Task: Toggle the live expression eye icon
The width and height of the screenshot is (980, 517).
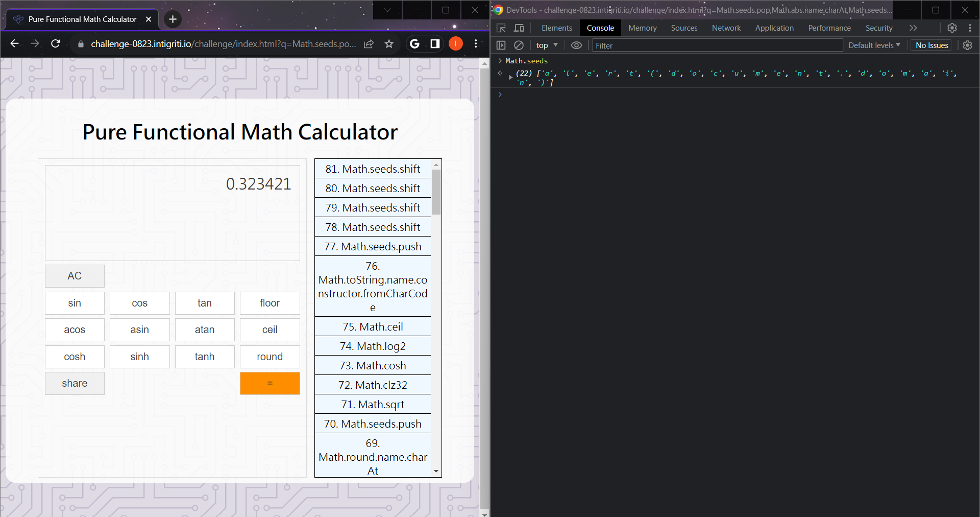Action: (x=576, y=45)
